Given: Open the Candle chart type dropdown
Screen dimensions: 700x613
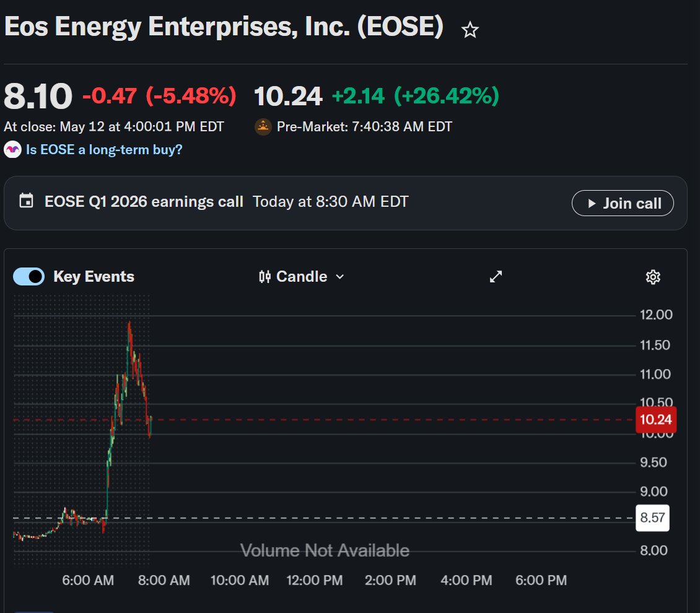Looking at the screenshot, I should pyautogui.click(x=302, y=277).
